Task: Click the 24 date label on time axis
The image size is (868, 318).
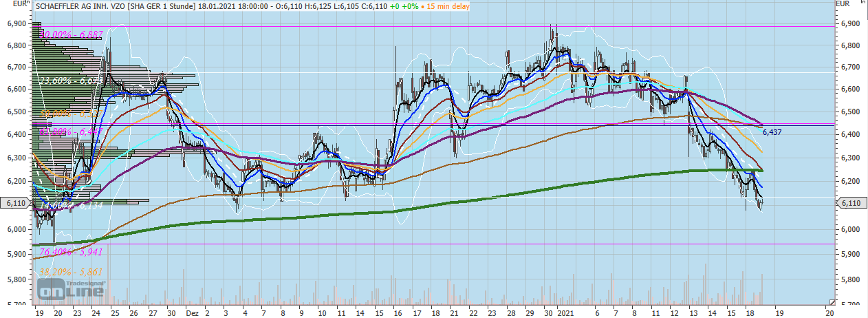Action: 96,312
